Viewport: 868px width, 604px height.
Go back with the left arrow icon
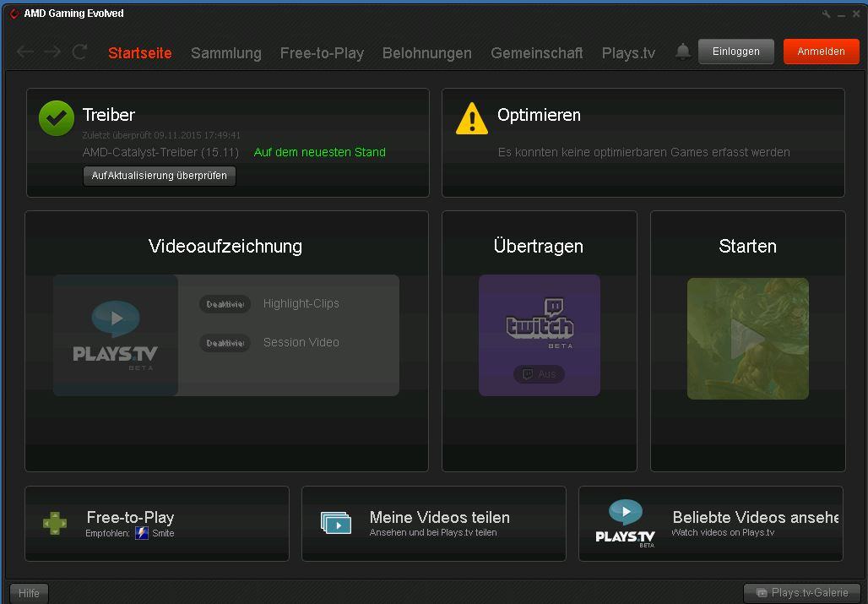pyautogui.click(x=25, y=52)
